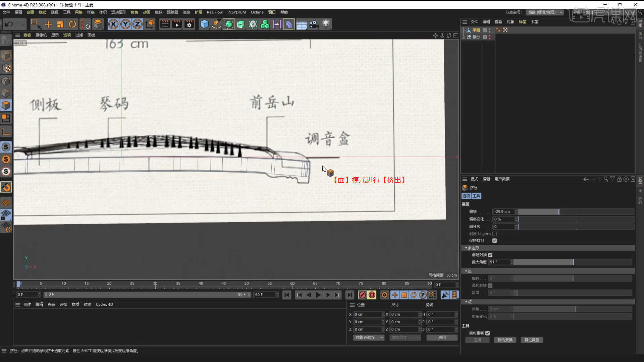Add a Floor environment object
Screen dimensions: 644x362
(301, 24)
